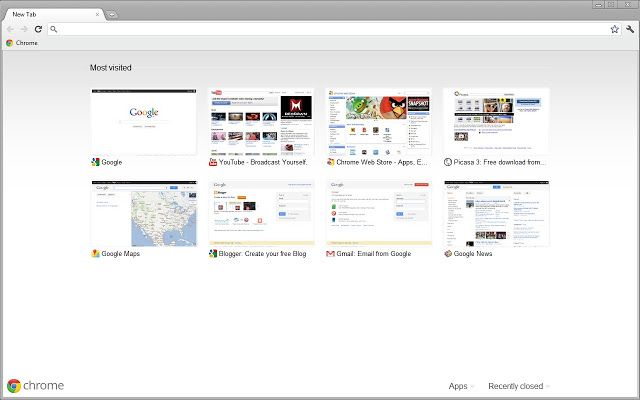Open the YouTube page thumbnail
Image resolution: width=640 pixels, height=400 pixels.
pyautogui.click(x=261, y=122)
